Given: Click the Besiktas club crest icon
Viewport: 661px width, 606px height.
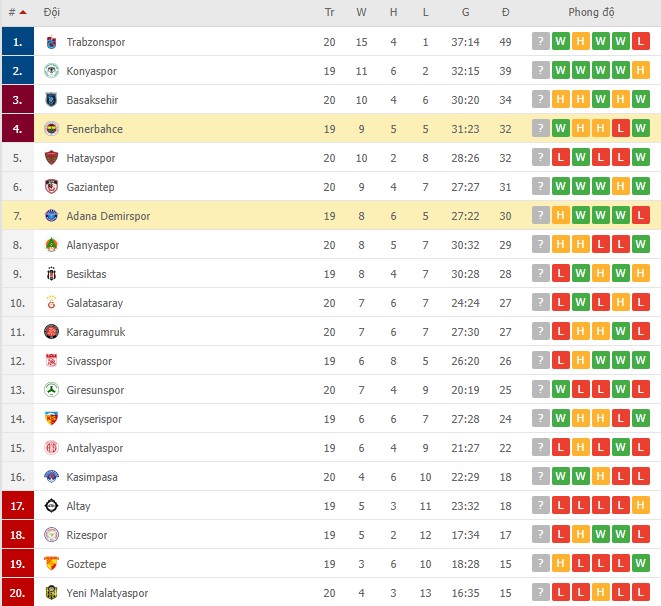Looking at the screenshot, I should 52,274.
